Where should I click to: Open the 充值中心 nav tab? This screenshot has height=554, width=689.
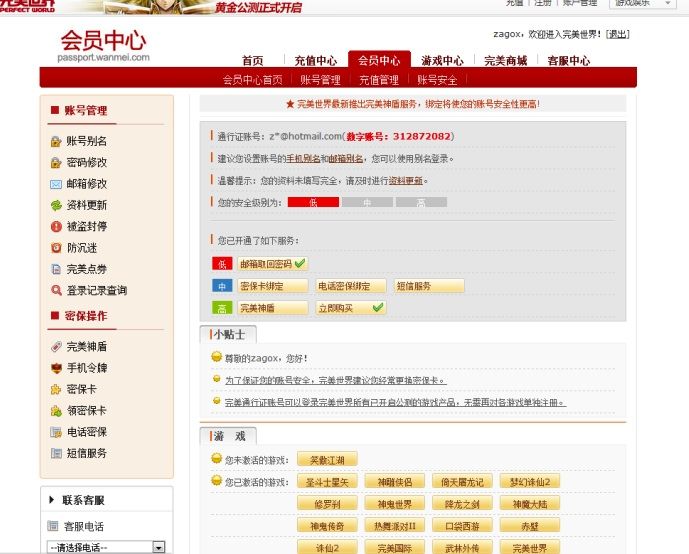point(315,60)
